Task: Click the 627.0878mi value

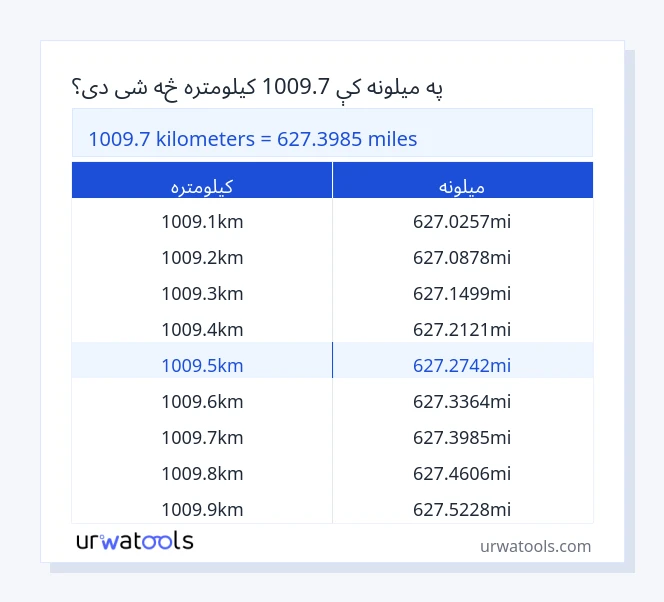Action: (462, 257)
